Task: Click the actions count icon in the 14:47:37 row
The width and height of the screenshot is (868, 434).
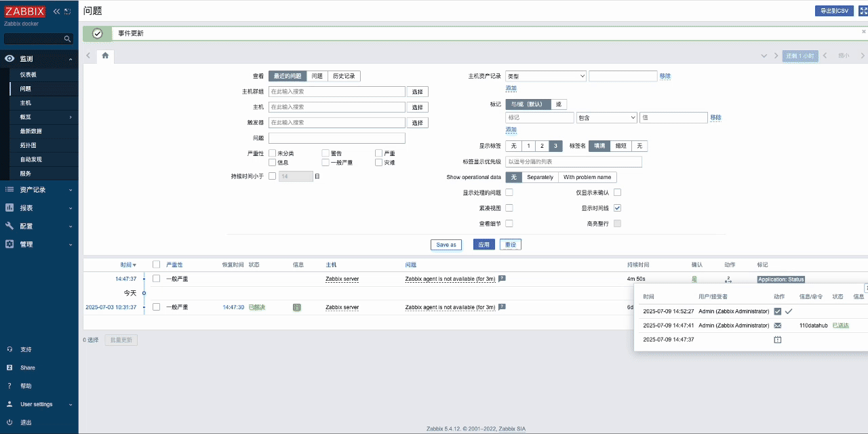Action: pos(728,279)
